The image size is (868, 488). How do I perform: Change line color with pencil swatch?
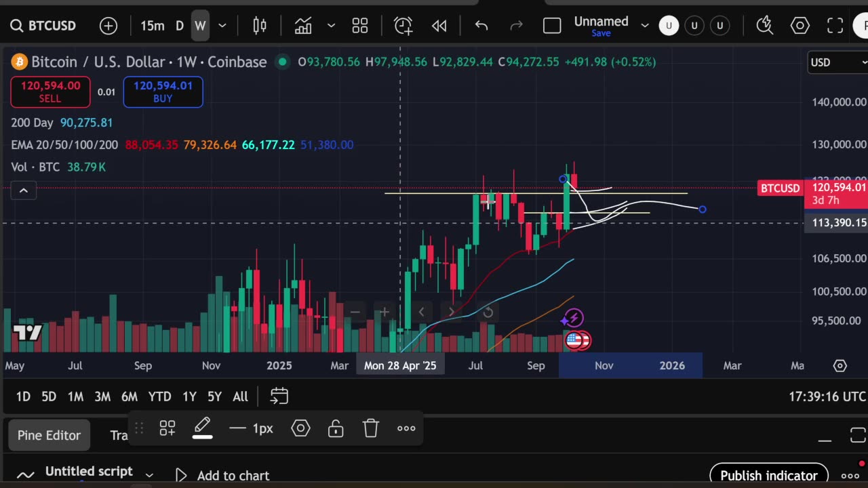pos(202,428)
